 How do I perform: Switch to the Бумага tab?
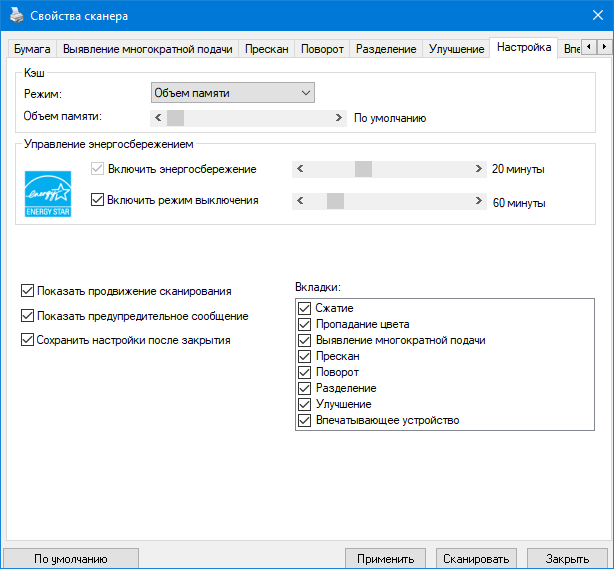[32, 49]
